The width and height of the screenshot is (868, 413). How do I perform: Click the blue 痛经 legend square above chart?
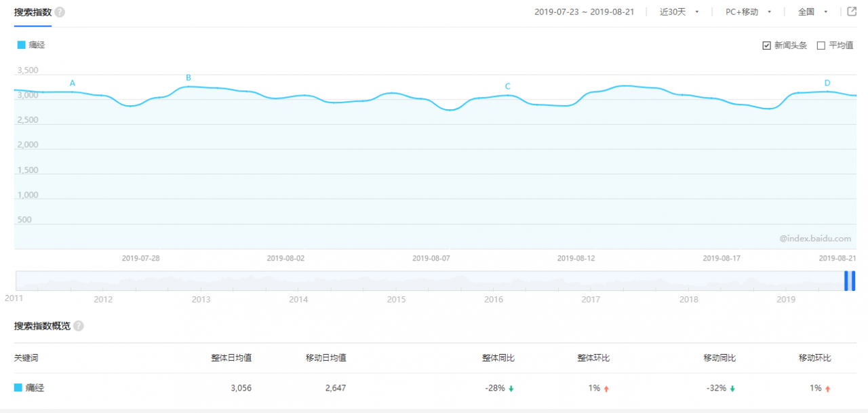[x=21, y=45]
